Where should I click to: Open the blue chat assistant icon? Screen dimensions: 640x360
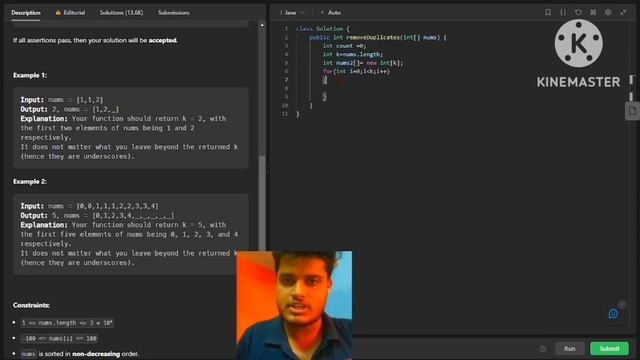point(613,313)
